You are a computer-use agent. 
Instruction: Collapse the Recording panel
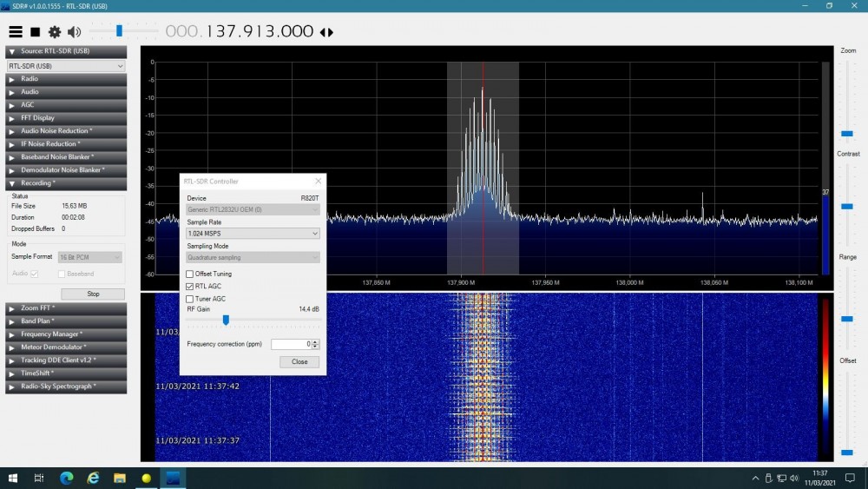[x=66, y=183]
